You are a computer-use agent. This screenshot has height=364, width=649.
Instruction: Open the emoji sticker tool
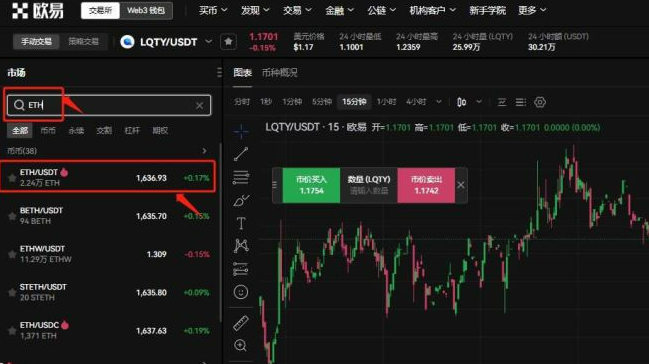(241, 292)
